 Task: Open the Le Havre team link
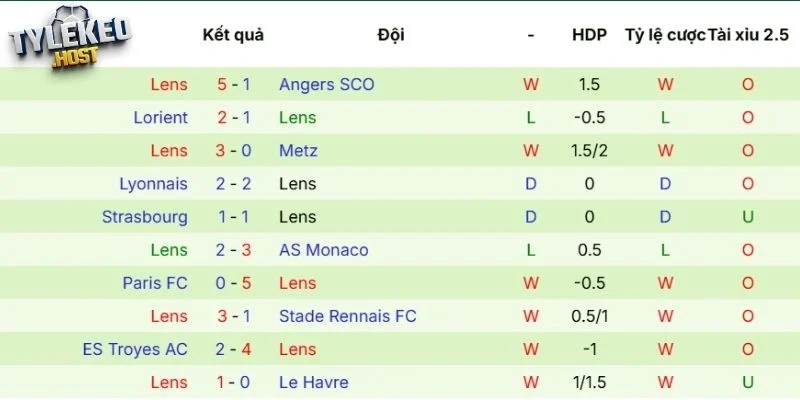[x=314, y=382]
